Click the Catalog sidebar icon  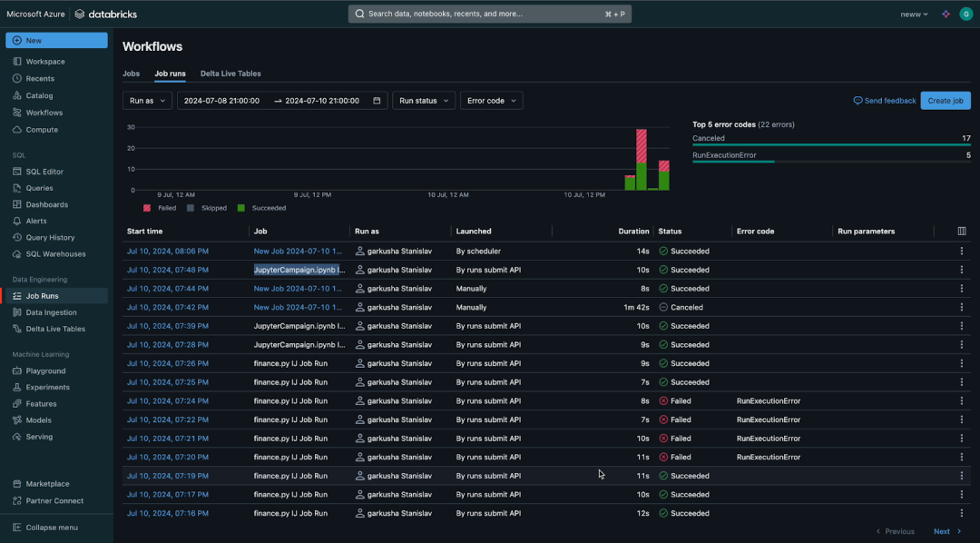click(x=17, y=95)
